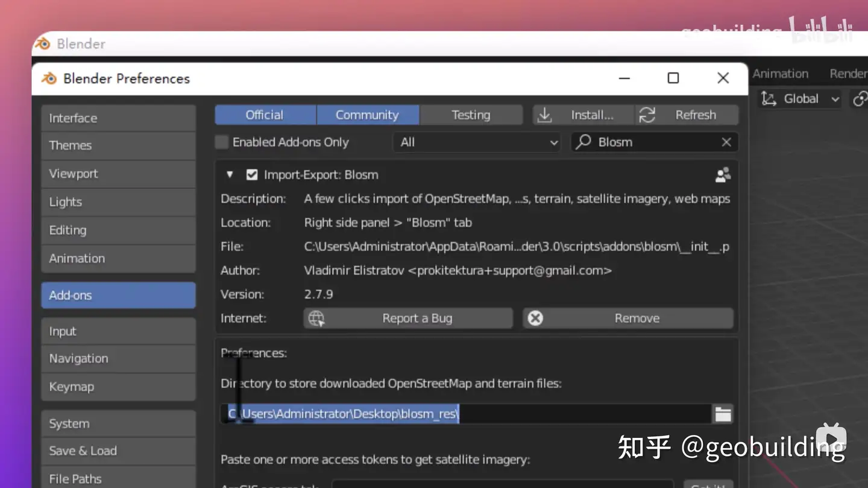Click the Refresh circular arrows icon
The image size is (868, 488).
[x=647, y=115]
